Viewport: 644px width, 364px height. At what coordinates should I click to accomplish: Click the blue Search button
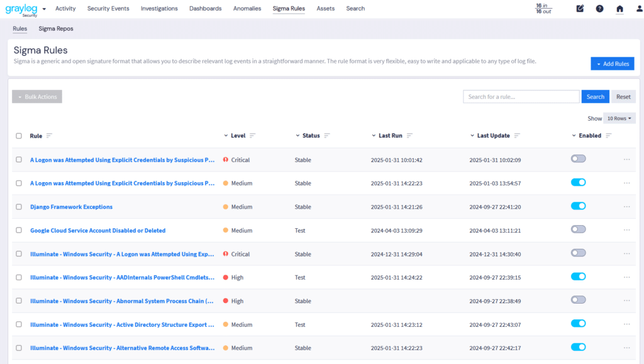coord(595,96)
